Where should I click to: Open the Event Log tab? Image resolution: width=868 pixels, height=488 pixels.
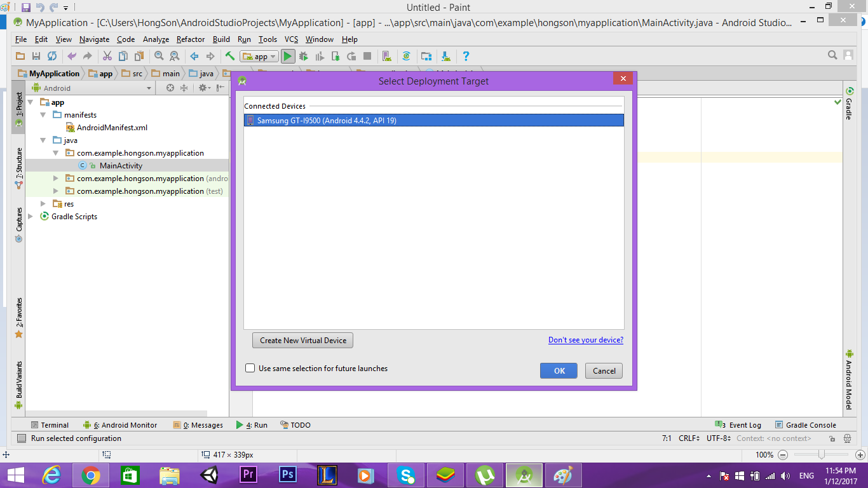(x=738, y=425)
